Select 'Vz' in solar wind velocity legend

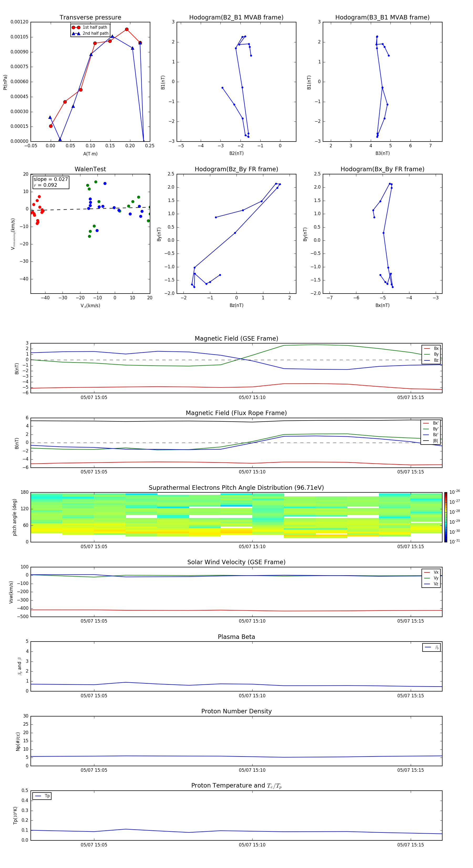[431, 584]
